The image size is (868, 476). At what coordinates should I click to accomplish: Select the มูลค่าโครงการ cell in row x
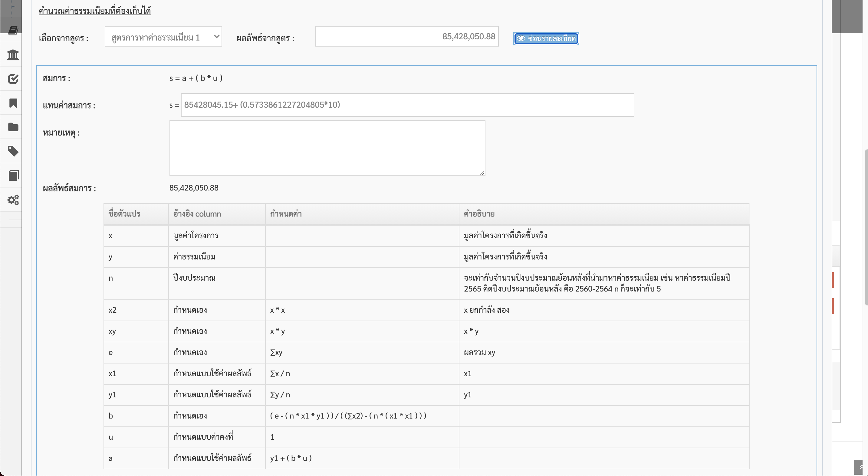tap(217, 236)
